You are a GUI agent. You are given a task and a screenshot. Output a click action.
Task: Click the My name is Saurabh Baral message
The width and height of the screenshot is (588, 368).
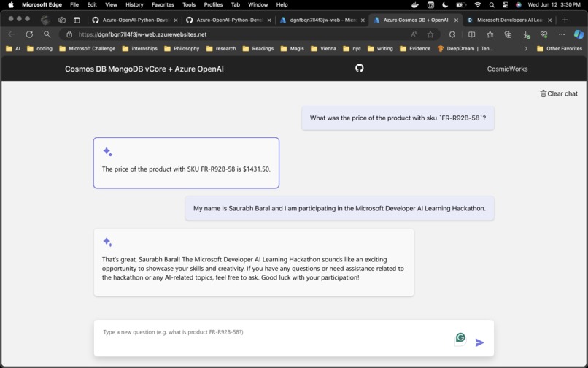point(339,208)
